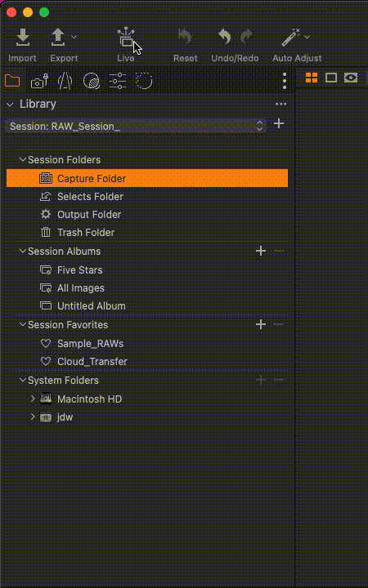
Task: Open the Style tool tab circle icon
Action: [x=92, y=81]
